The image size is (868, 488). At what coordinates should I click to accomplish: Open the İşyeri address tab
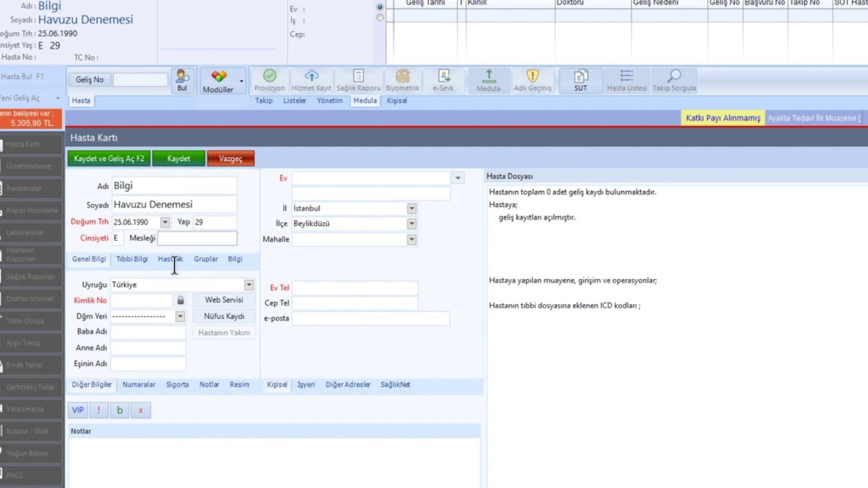[306, 384]
